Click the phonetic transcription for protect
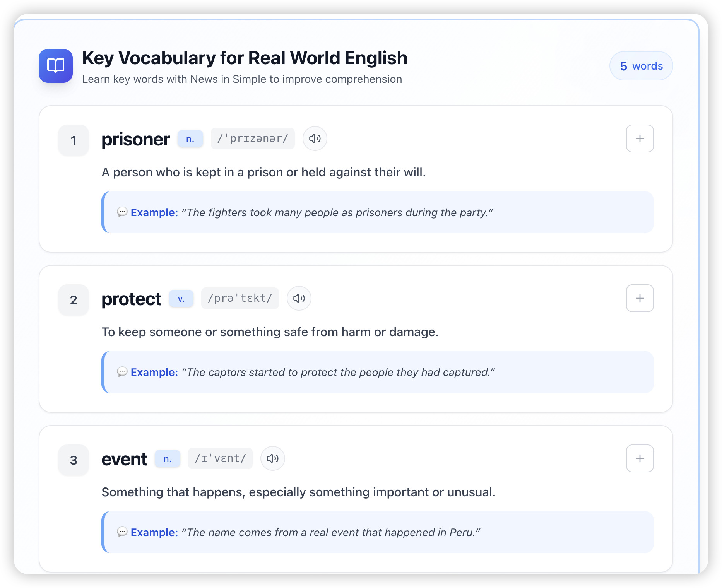Screen dimensions: 722x588 (240, 298)
